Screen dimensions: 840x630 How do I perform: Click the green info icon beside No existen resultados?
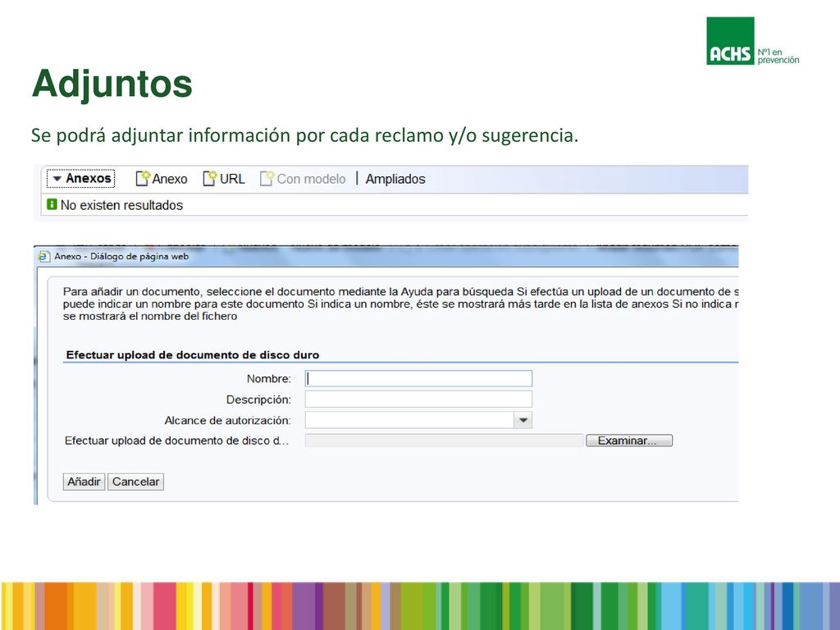(52, 204)
